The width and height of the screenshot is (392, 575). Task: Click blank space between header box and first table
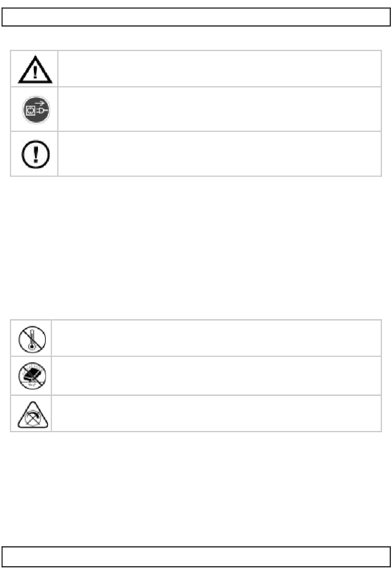pyautogui.click(x=196, y=38)
